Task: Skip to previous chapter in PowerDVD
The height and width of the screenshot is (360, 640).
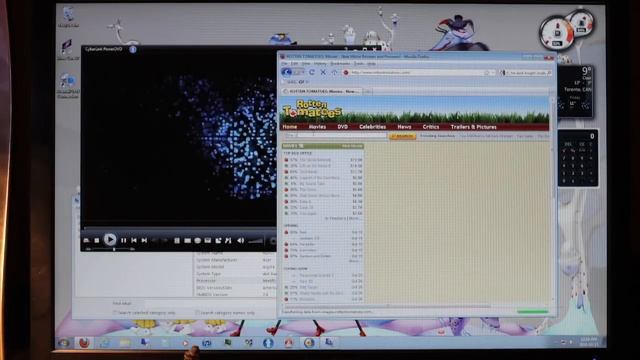Action: (x=134, y=240)
